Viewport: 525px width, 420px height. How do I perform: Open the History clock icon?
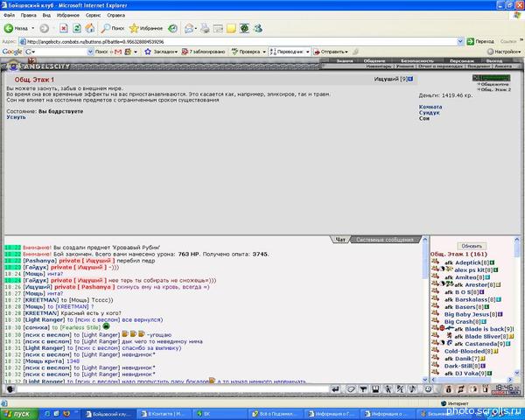click(x=172, y=29)
